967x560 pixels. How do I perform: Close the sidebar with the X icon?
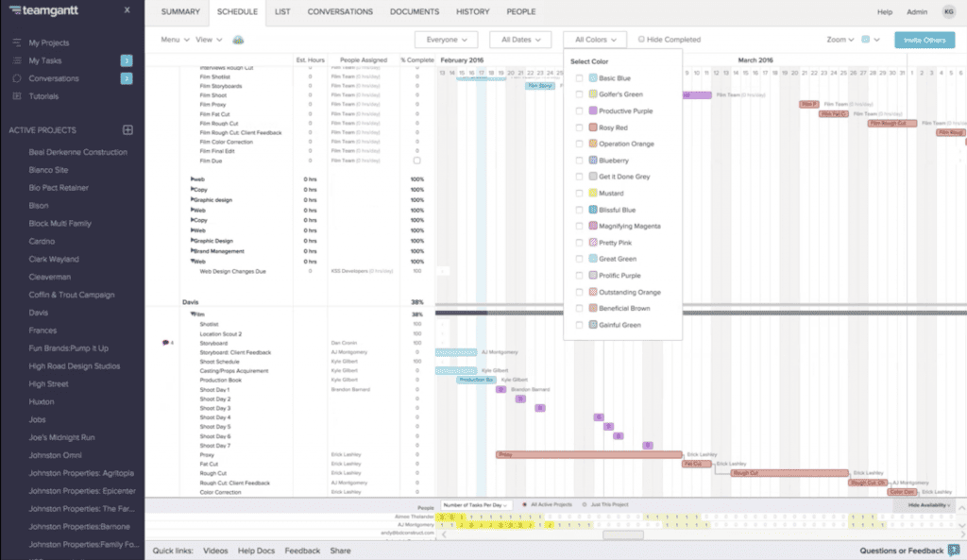(127, 11)
